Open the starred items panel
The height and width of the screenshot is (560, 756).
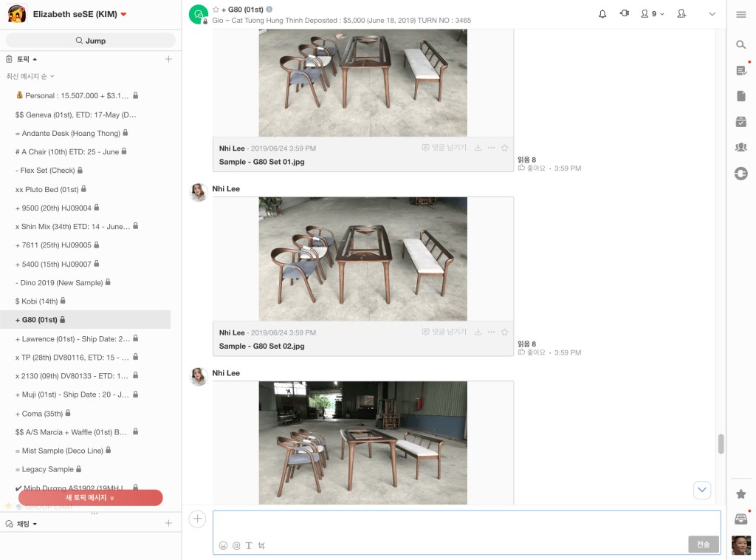pyautogui.click(x=741, y=494)
